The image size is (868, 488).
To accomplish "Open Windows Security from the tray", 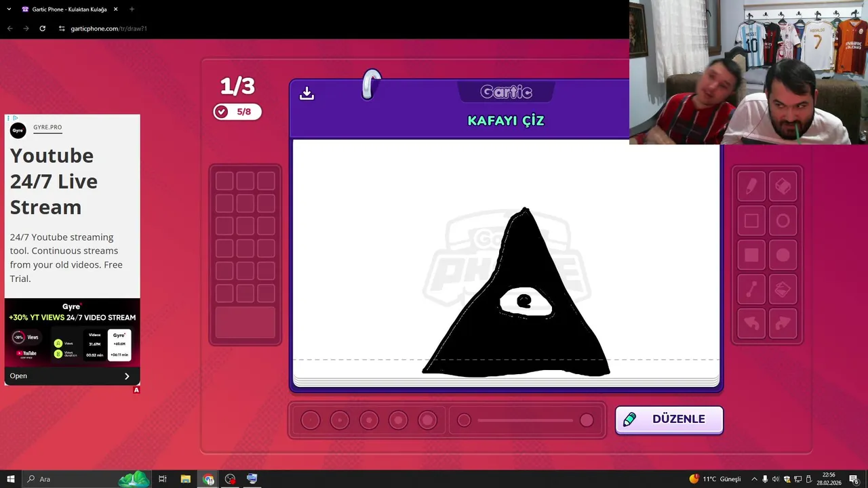I will (787, 479).
